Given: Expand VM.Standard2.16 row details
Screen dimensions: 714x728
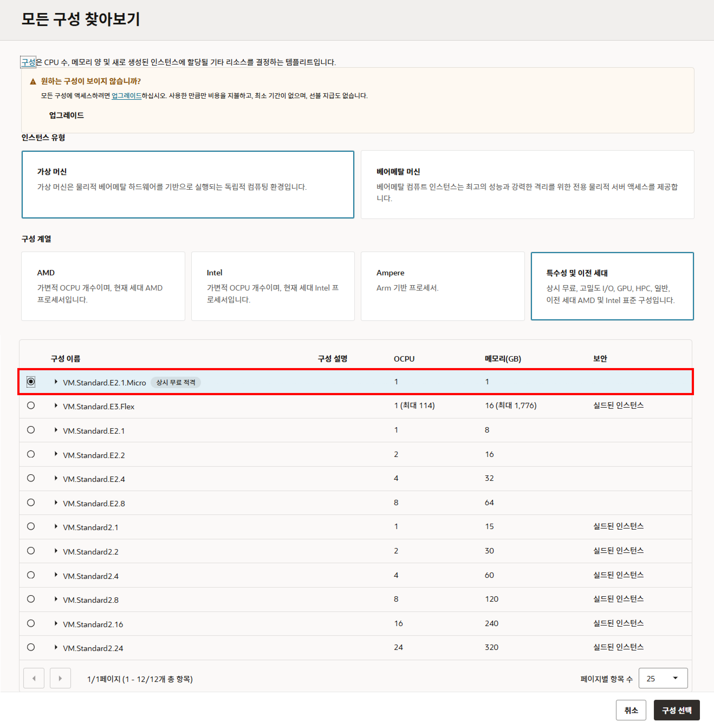Looking at the screenshot, I should point(56,623).
